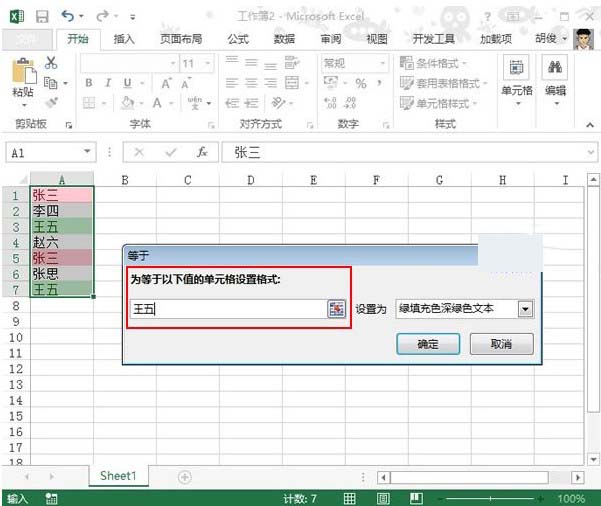Open 条件格式 conditional formatting menu
The image size is (601, 506).
click(x=433, y=63)
